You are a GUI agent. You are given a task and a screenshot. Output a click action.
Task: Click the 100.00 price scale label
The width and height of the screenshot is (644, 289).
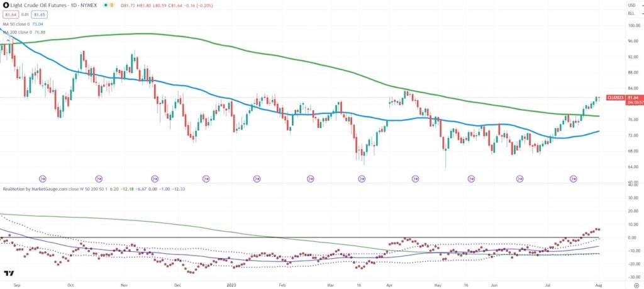(x=633, y=25)
